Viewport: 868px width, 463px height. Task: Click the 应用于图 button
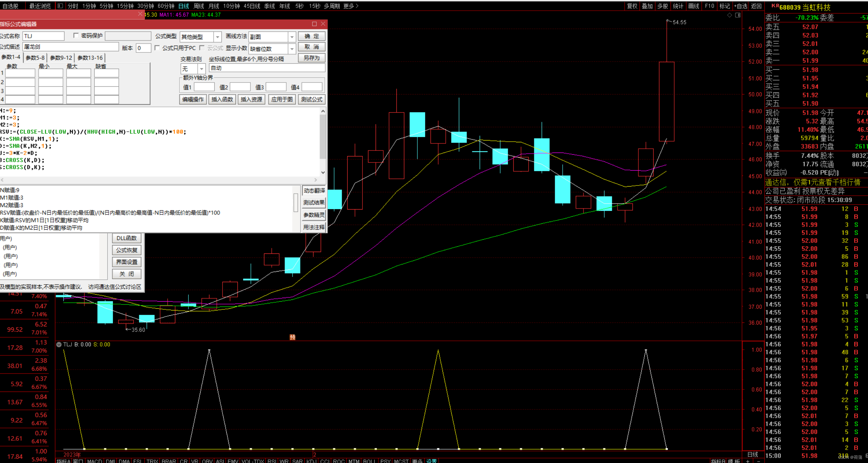[282, 99]
